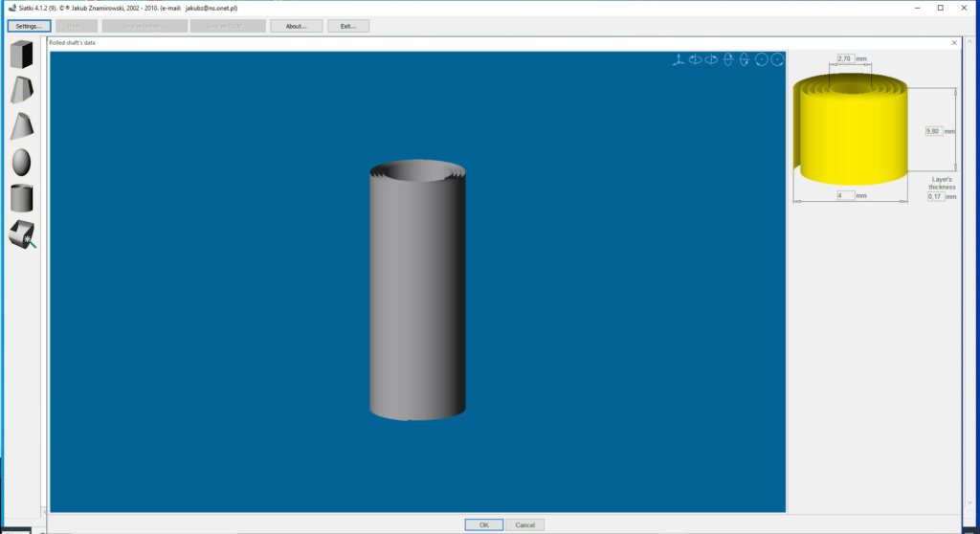The image size is (980, 534).
Task: Select the cone shape tool
Action: [22, 126]
